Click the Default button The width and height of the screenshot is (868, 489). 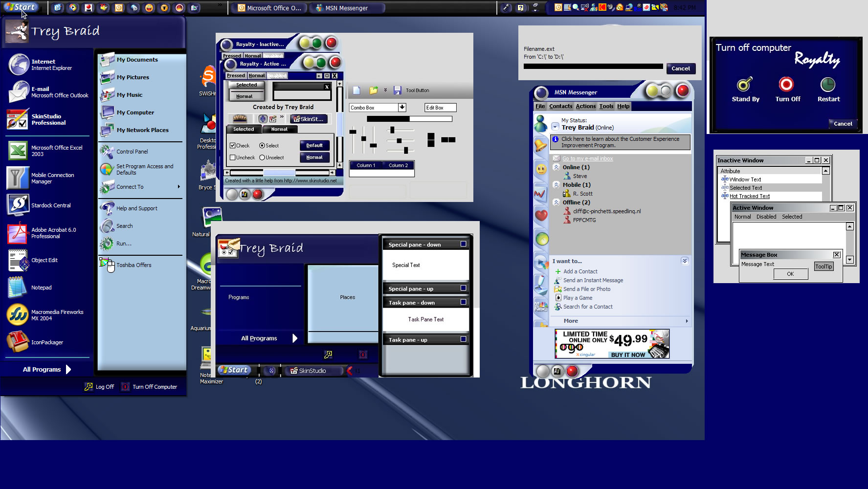[314, 145]
